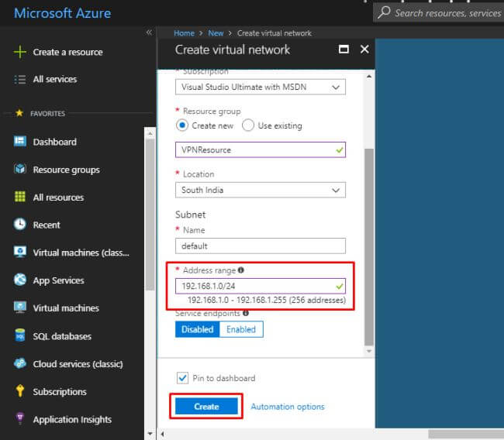
Task: Open the Automation options link
Action: (x=288, y=407)
